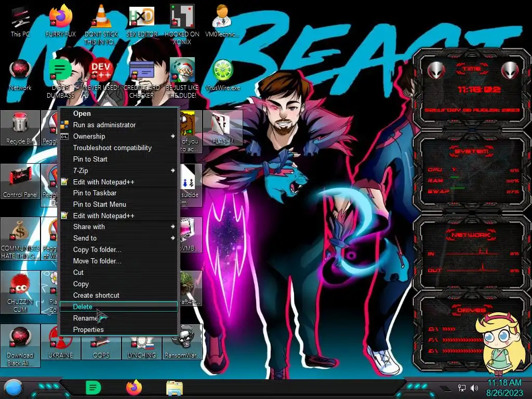Choose Create shortcut
This screenshot has width=532, height=399.
(x=119, y=295)
